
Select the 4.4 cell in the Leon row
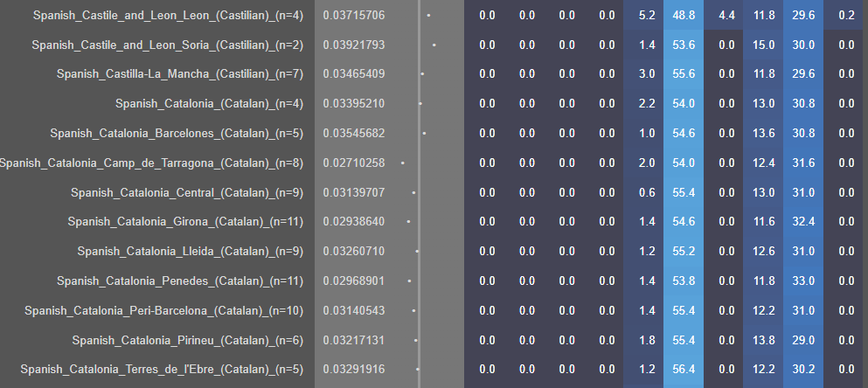(726, 16)
